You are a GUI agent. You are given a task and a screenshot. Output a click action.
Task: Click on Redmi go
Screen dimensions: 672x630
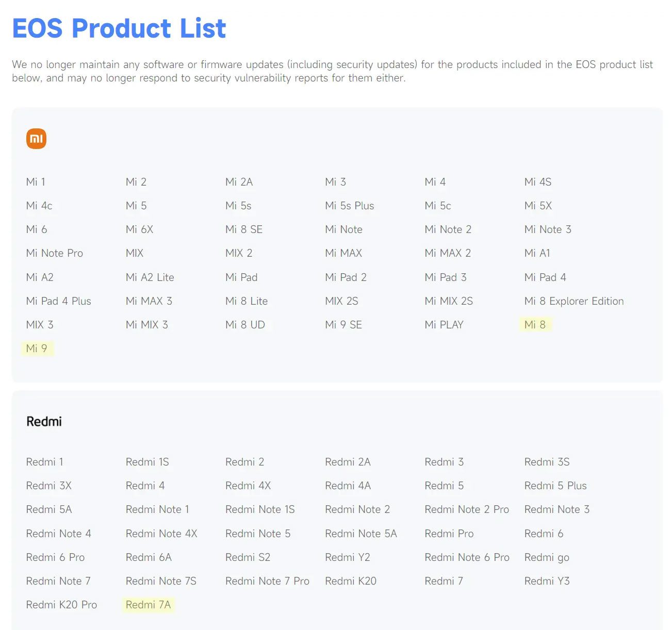click(547, 557)
